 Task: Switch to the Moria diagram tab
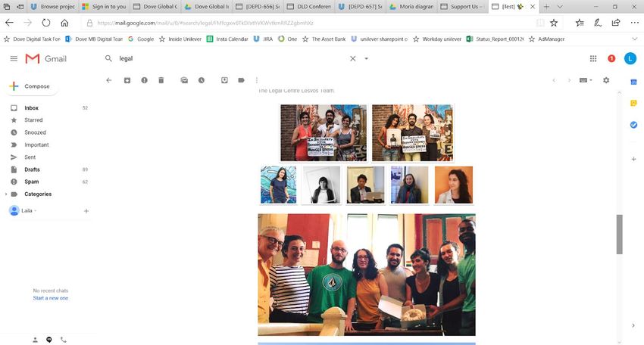click(411, 7)
